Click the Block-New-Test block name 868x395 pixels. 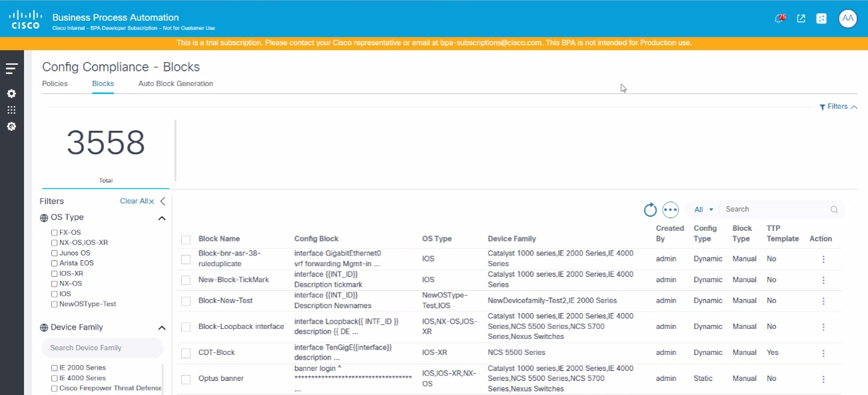pos(225,301)
